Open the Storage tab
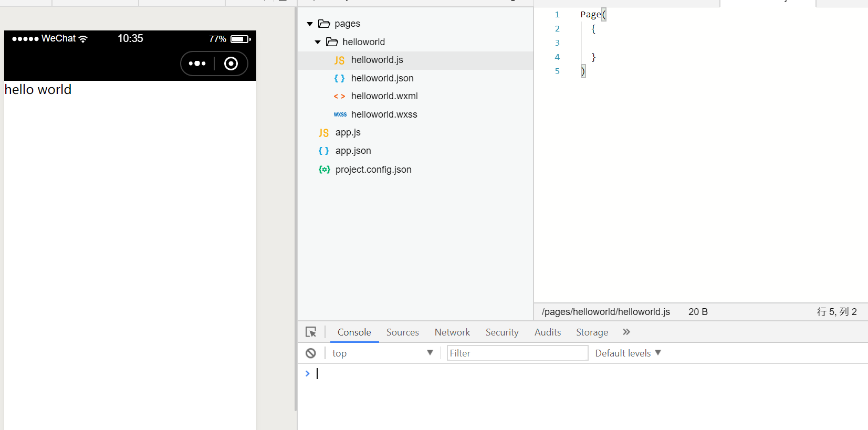This screenshot has height=430, width=868. pyautogui.click(x=592, y=332)
